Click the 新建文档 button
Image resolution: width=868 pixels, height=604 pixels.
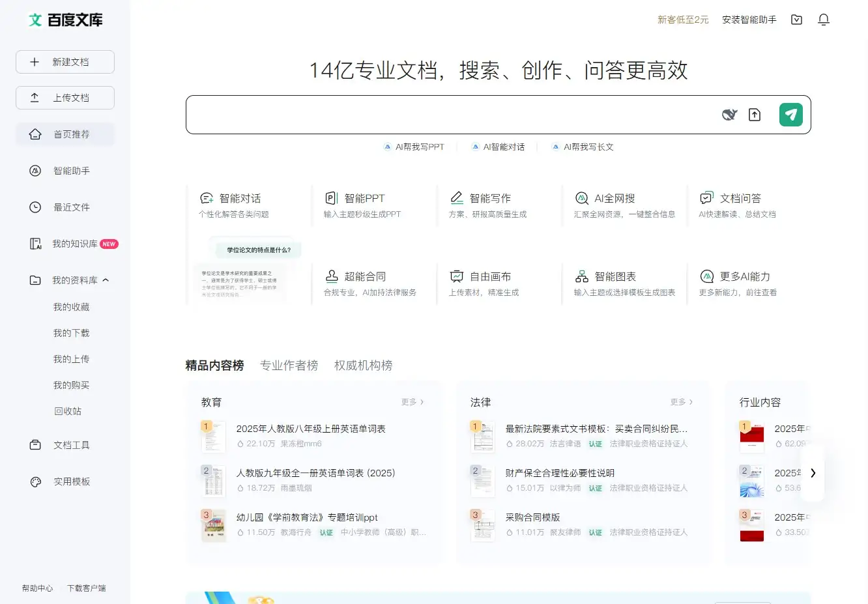(65, 61)
